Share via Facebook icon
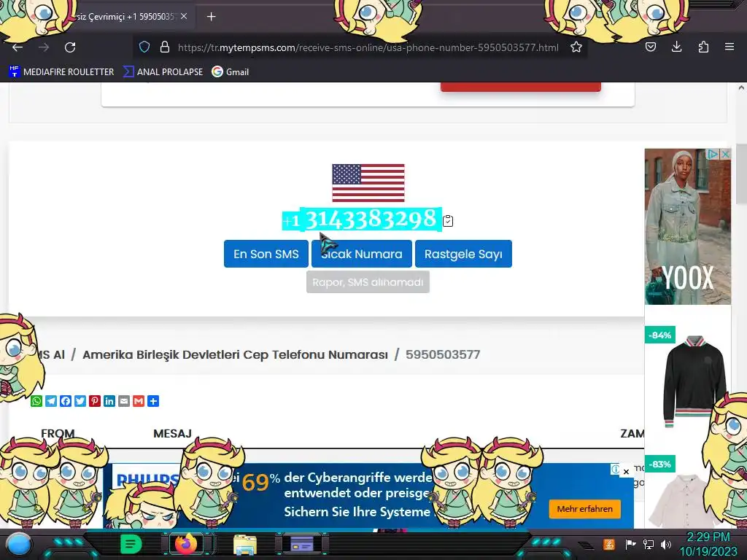The height and width of the screenshot is (560, 747). [x=66, y=401]
